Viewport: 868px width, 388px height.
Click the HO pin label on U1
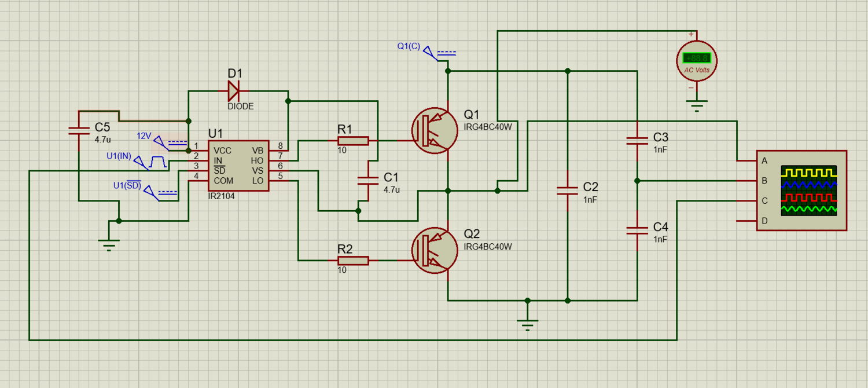point(258,160)
